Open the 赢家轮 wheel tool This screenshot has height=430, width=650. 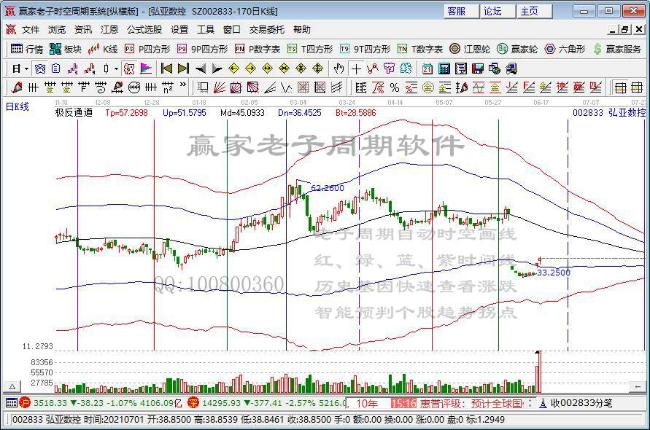pos(517,49)
